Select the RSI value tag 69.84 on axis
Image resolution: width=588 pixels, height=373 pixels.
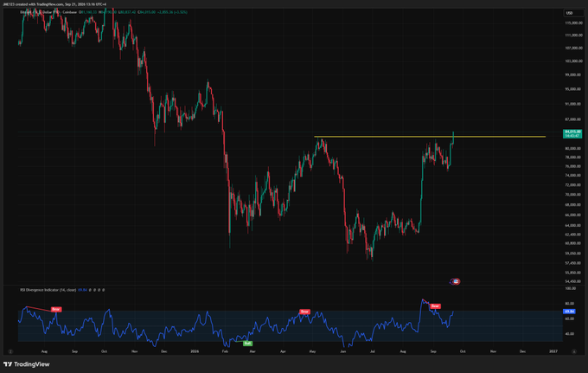coord(569,312)
